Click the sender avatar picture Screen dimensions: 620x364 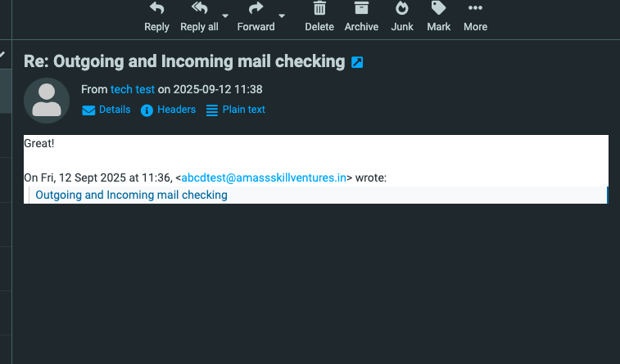point(47,100)
